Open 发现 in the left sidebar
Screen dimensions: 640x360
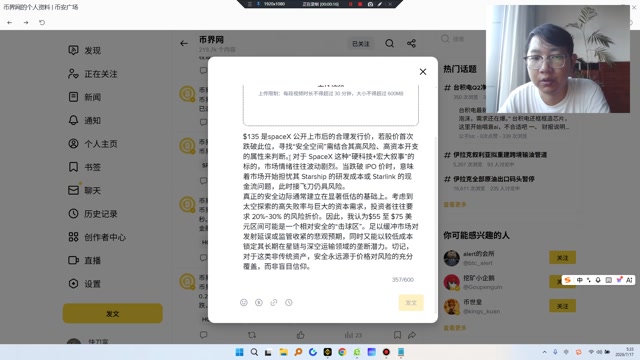pos(84,50)
